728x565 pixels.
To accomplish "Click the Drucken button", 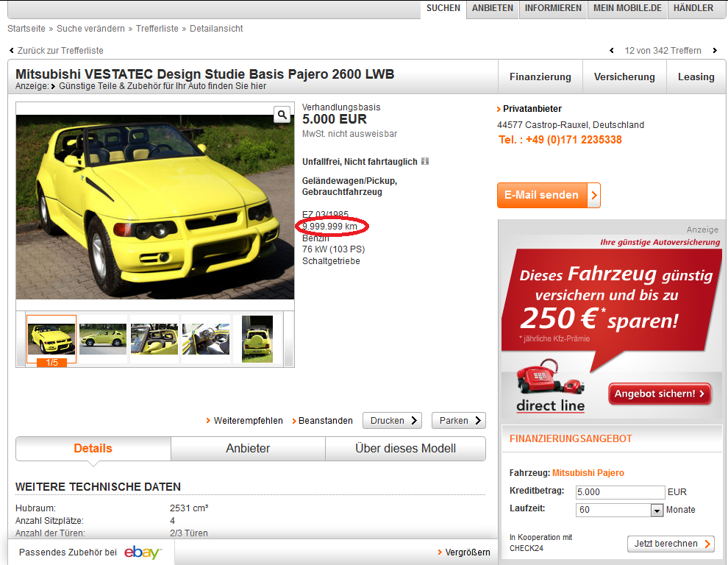I will click(392, 421).
